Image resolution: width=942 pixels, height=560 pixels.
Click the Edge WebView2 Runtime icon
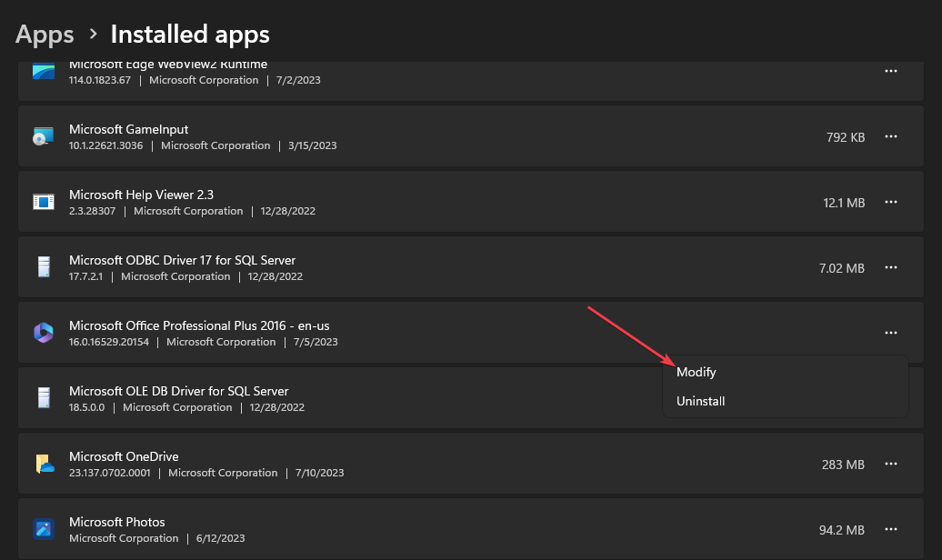(44, 71)
